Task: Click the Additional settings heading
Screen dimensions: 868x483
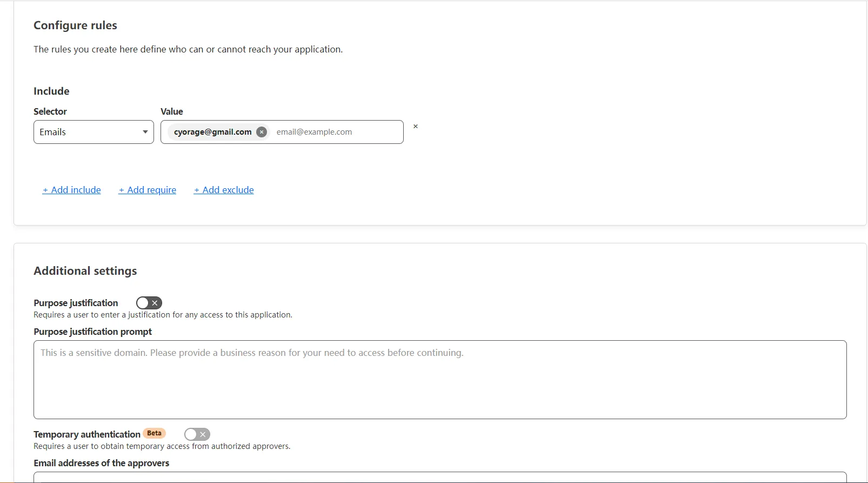Action: 85,271
